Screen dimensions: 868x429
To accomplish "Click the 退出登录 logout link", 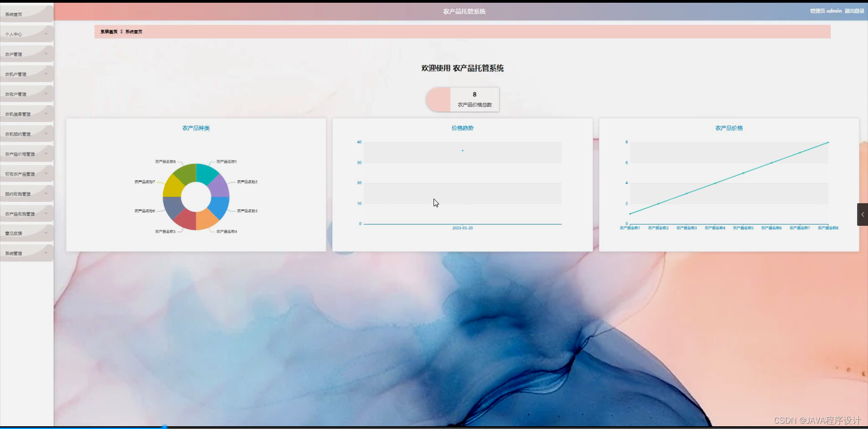I will (854, 11).
